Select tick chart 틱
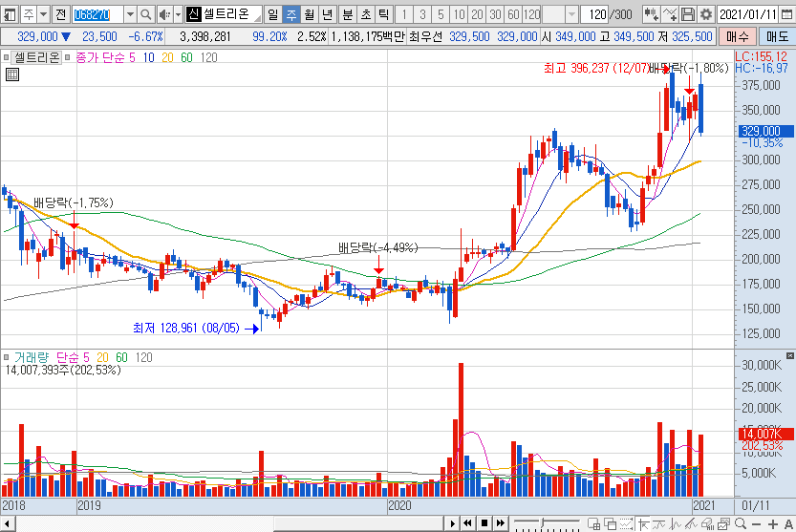Screen dimensions: 796x532 384,14
